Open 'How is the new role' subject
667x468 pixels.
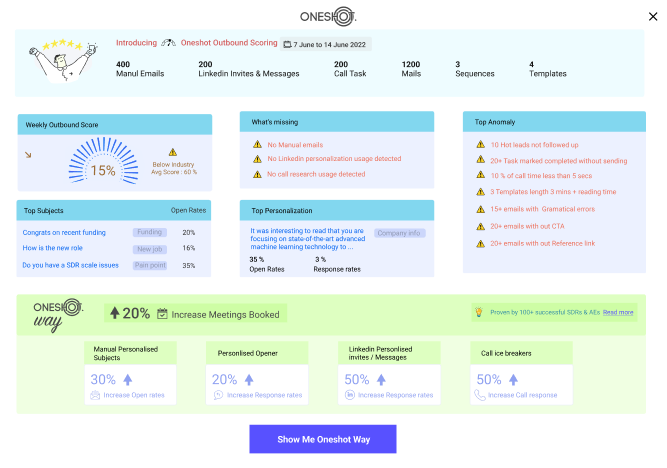53,248
